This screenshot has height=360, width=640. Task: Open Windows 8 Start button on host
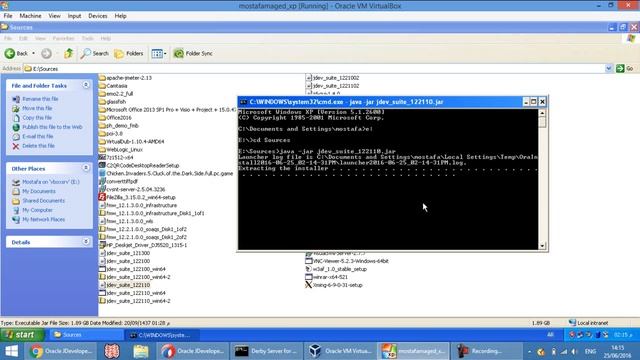pos(11,351)
